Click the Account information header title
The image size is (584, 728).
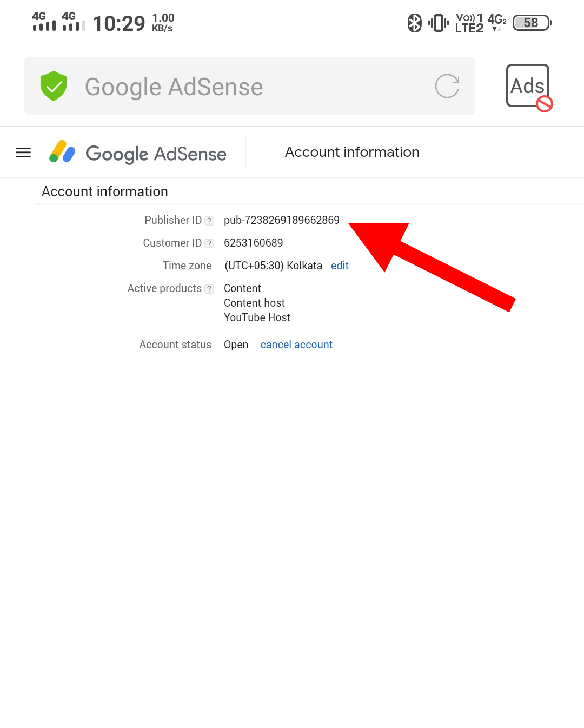point(352,152)
